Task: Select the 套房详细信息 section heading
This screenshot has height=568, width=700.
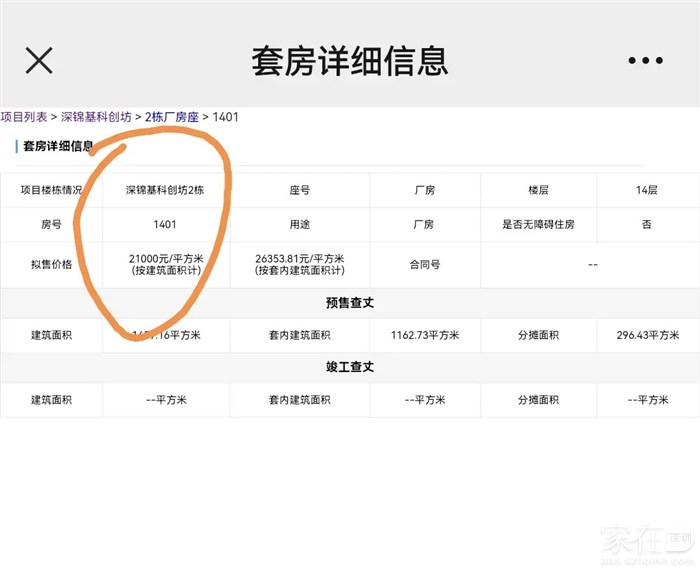Action: [x=58, y=147]
